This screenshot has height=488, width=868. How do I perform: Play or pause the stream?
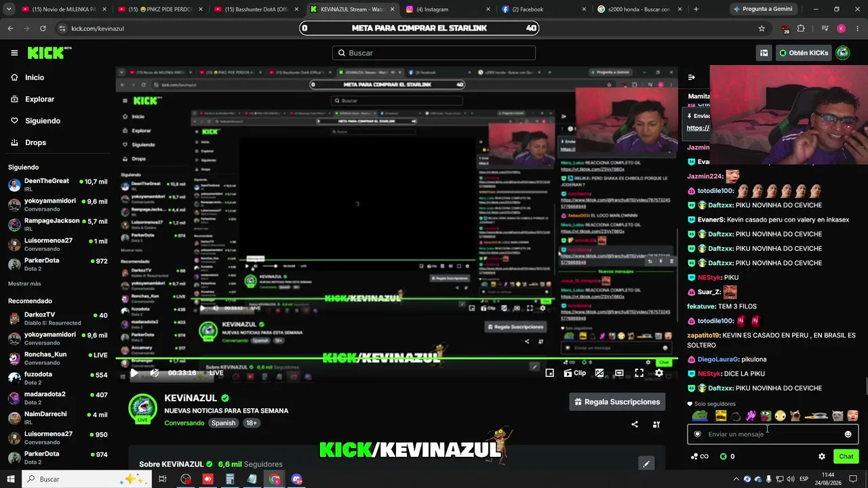[x=134, y=373]
